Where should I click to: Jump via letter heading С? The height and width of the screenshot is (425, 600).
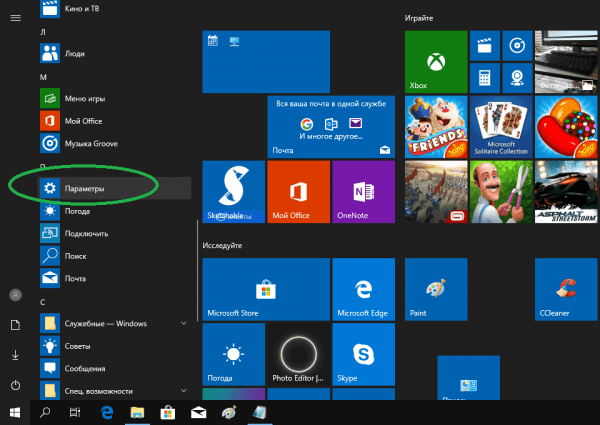pyautogui.click(x=42, y=302)
